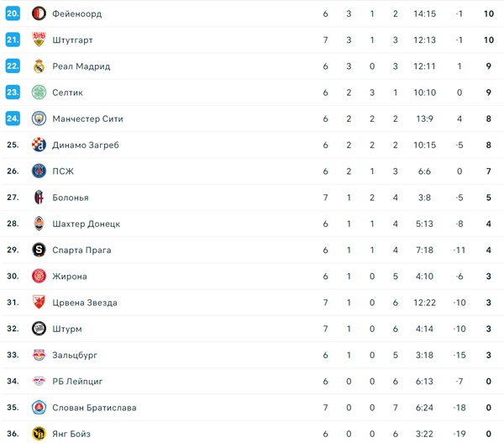This screenshot has width=504, height=443.
Task: Click the Feyenoord club crest icon
Action: [39, 14]
